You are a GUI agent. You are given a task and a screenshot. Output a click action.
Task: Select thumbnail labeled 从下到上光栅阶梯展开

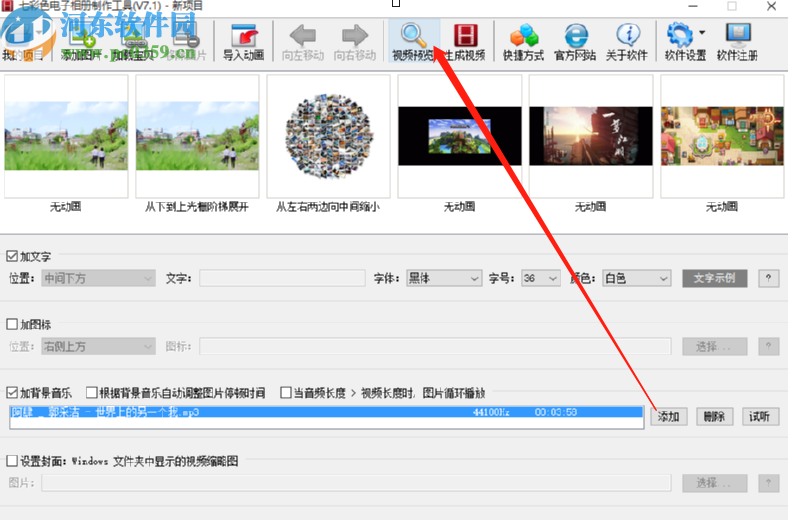coord(197,137)
